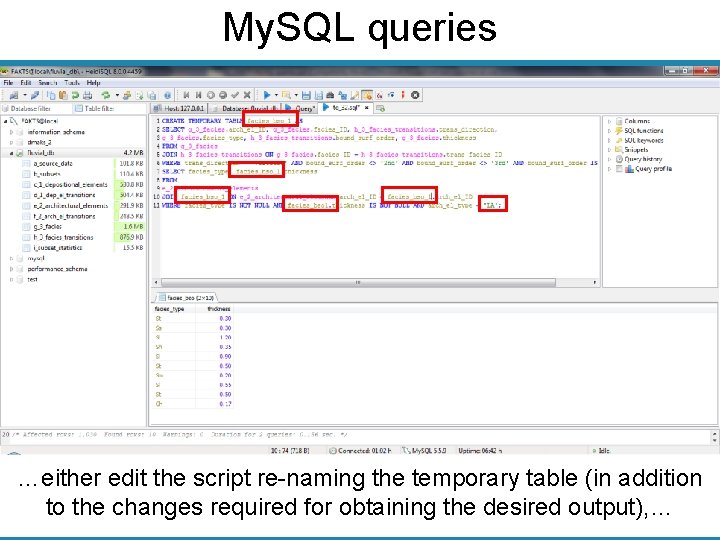
Task: Toggle the Query profile checkbox
Action: (x=619, y=169)
